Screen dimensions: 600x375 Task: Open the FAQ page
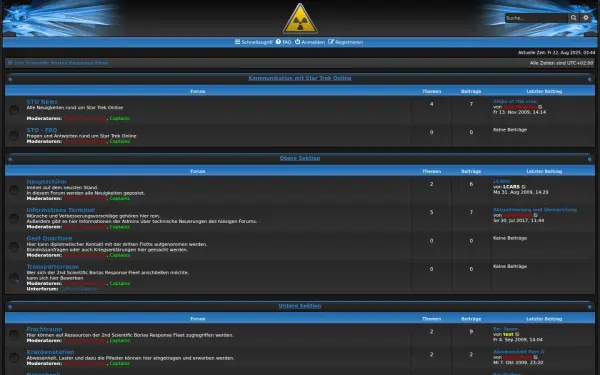pyautogui.click(x=284, y=42)
